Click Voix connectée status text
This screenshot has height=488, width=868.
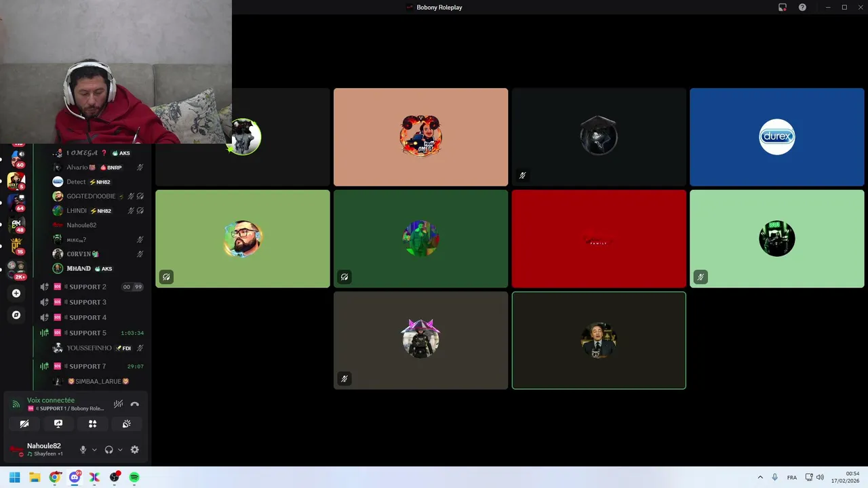coord(51,401)
